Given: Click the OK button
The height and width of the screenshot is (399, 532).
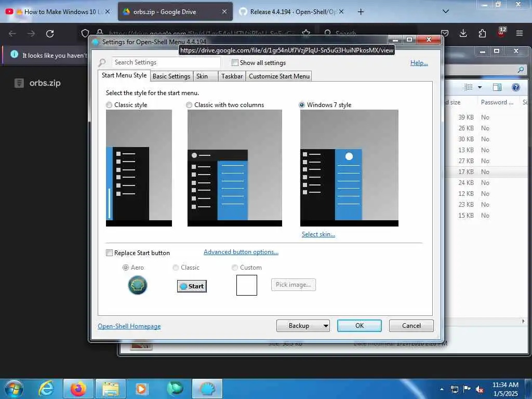Looking at the screenshot, I should [360, 326].
